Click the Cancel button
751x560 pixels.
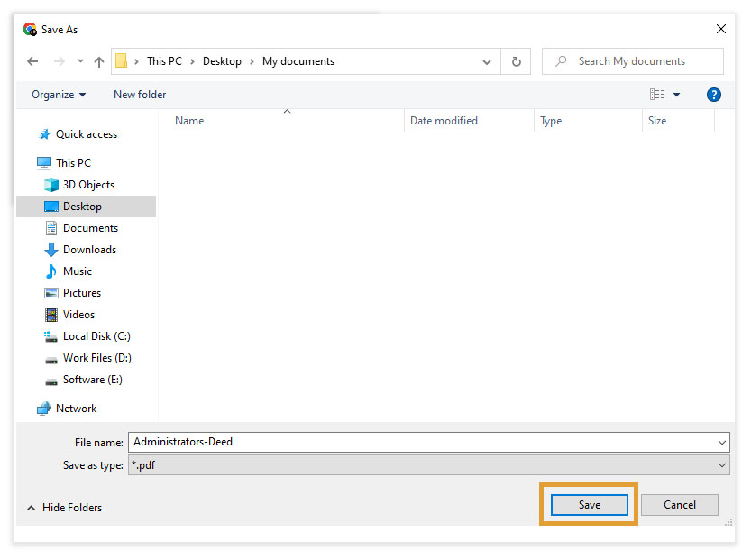(680, 505)
